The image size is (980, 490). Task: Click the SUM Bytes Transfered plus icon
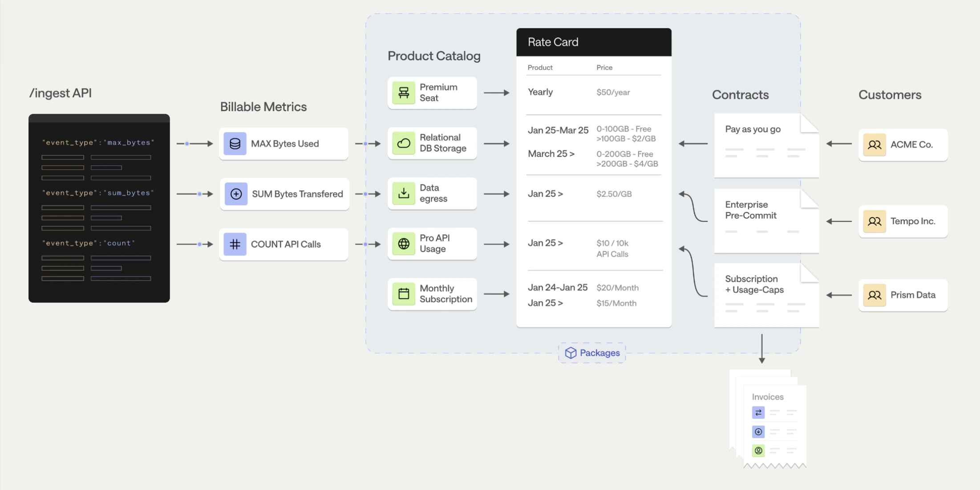point(236,194)
